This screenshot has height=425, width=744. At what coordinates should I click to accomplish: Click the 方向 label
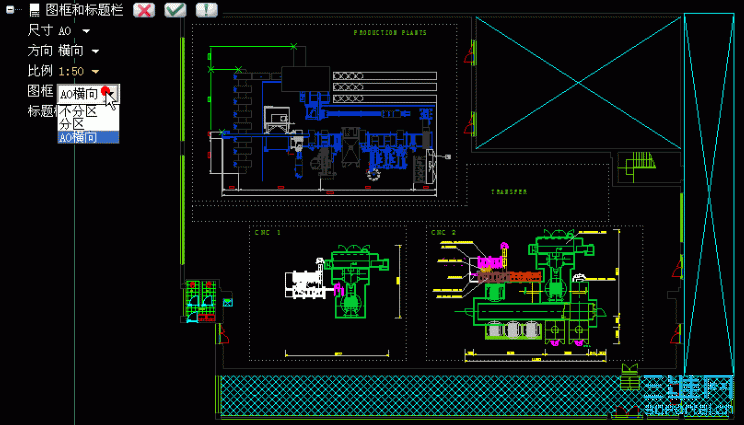tap(40, 50)
